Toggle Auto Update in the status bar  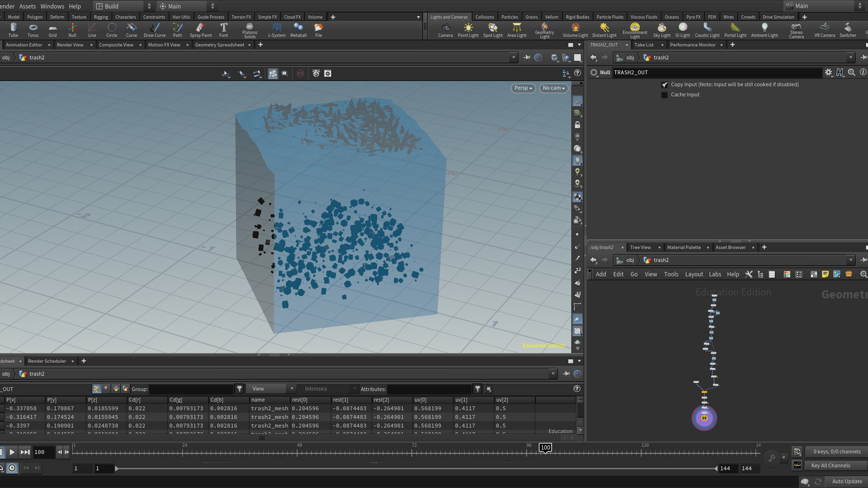tap(847, 482)
